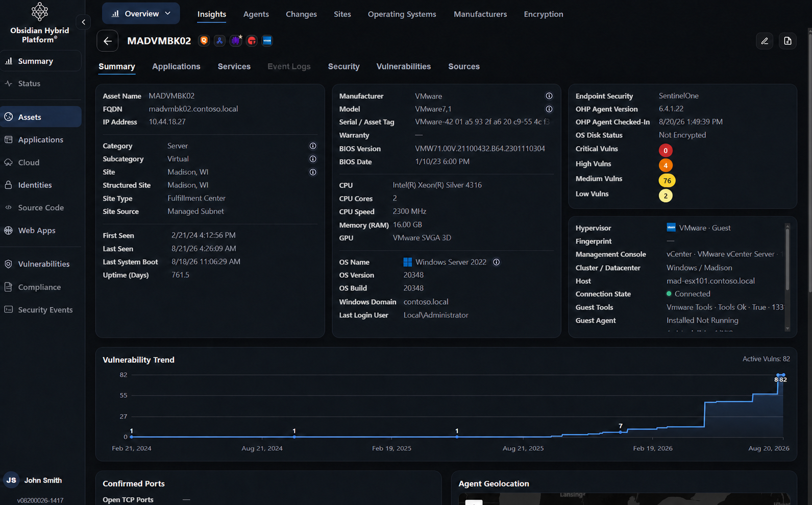Click the orange Q source badge

click(x=204, y=41)
